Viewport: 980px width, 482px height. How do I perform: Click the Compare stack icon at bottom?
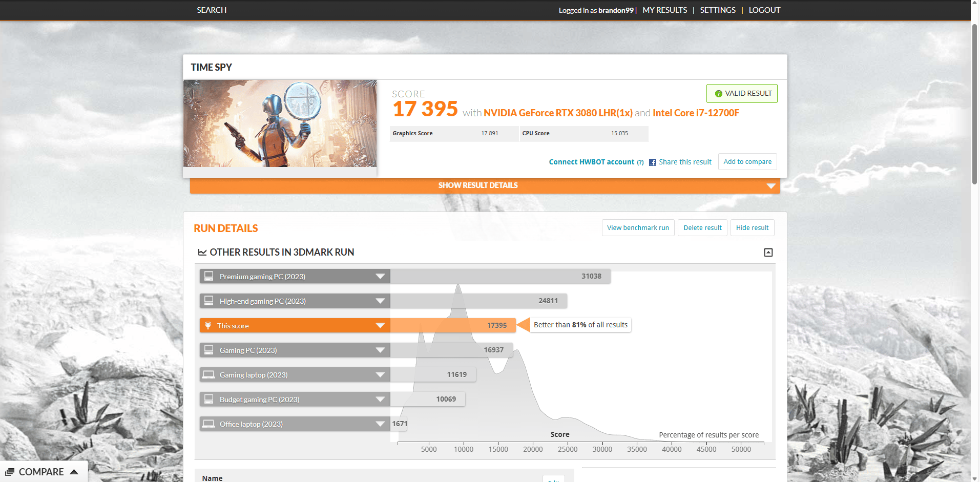[10, 472]
